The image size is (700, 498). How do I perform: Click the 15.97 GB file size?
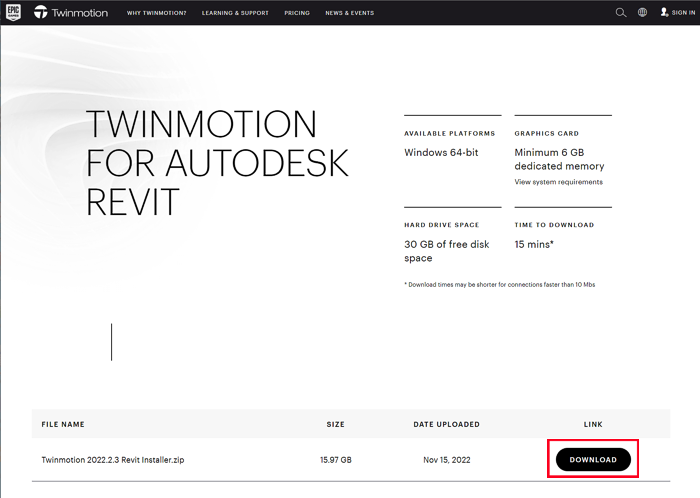click(336, 459)
